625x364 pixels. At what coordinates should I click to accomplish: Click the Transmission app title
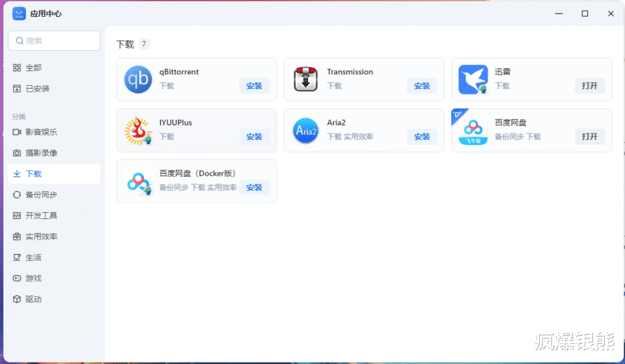350,72
